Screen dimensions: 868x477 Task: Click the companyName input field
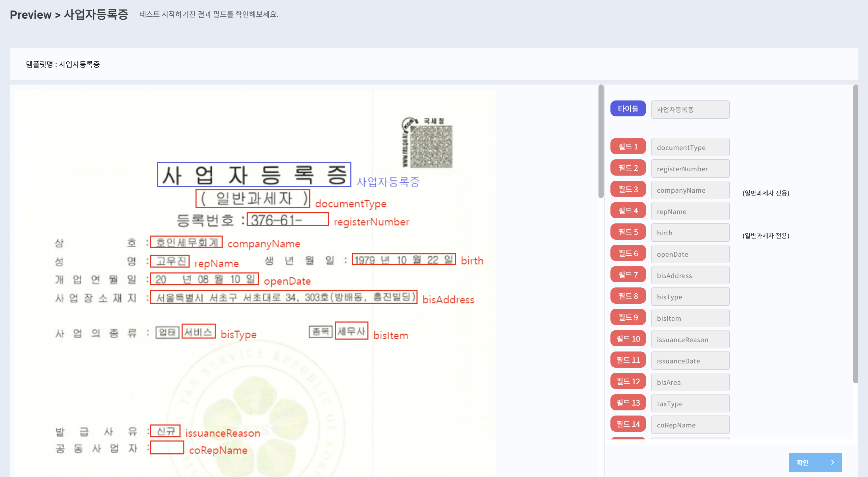coord(690,190)
